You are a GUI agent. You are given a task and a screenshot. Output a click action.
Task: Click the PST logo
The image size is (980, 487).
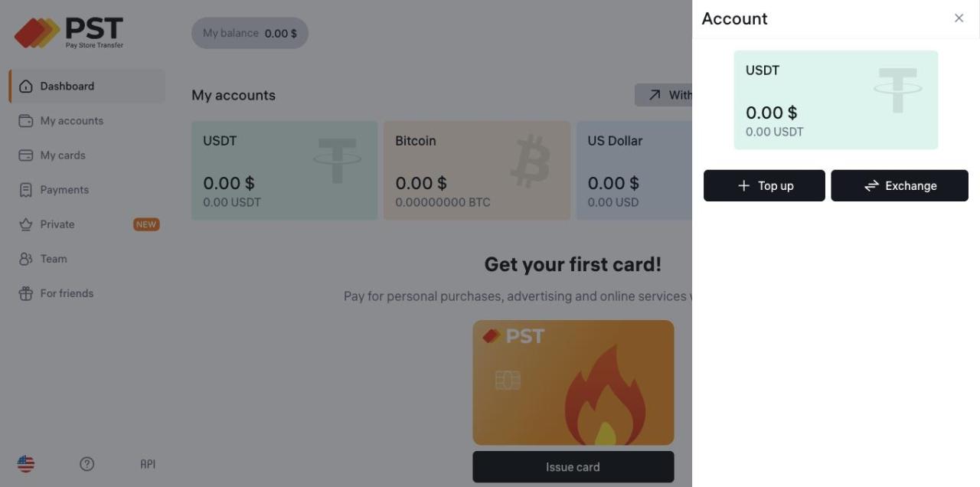(x=69, y=32)
